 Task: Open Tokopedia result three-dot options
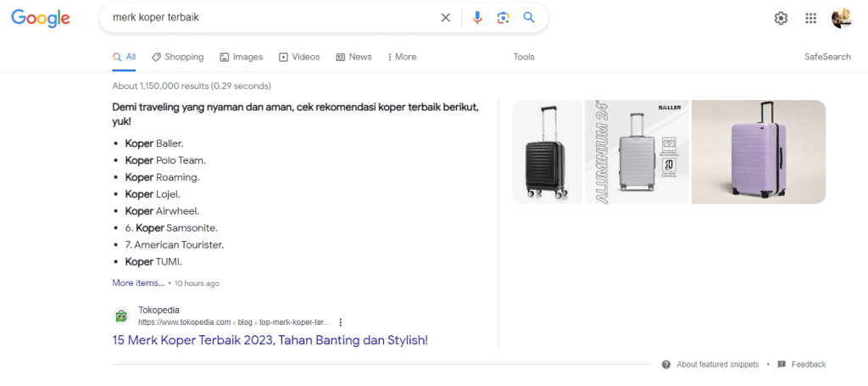[x=341, y=322]
